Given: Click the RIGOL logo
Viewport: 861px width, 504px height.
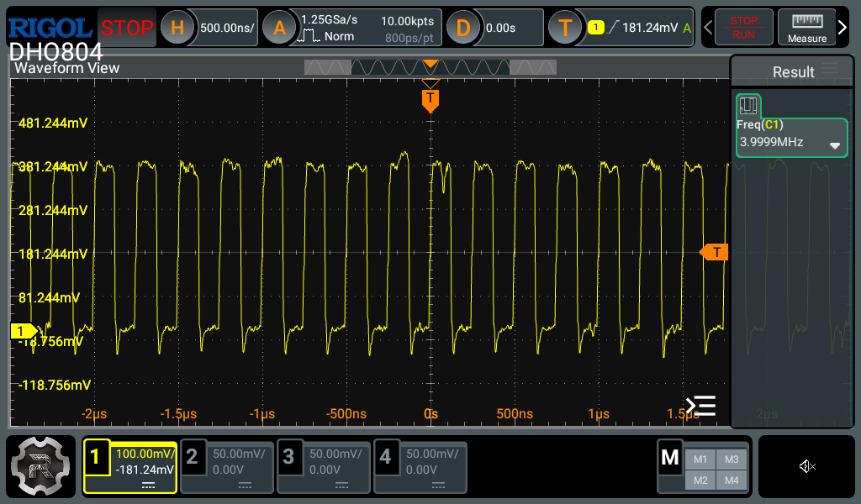Looking at the screenshot, I should click(50, 28).
